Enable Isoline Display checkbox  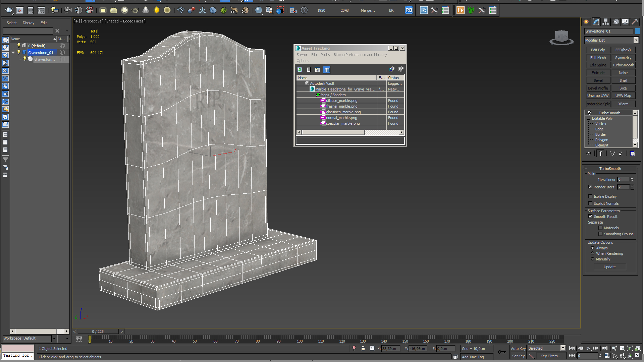[x=590, y=196]
